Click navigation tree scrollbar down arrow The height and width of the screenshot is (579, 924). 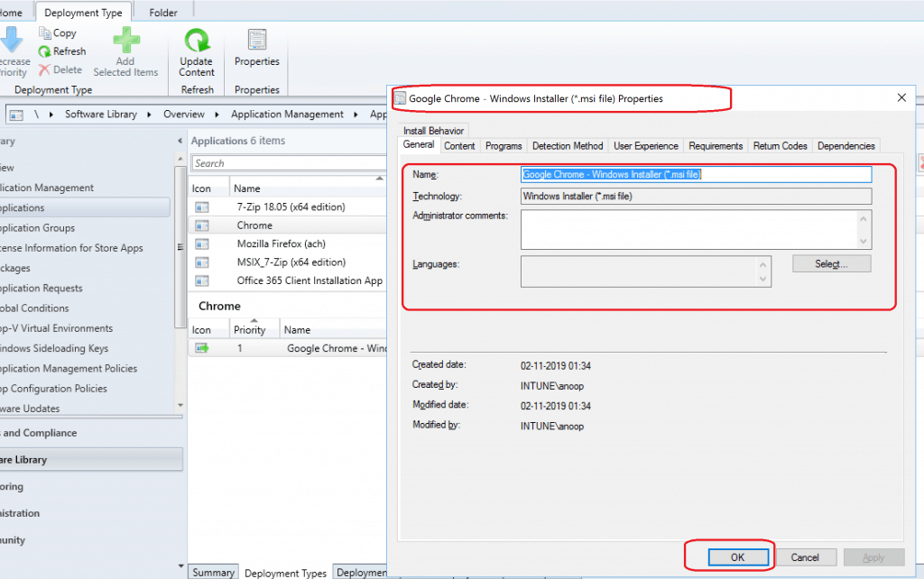coord(180,406)
